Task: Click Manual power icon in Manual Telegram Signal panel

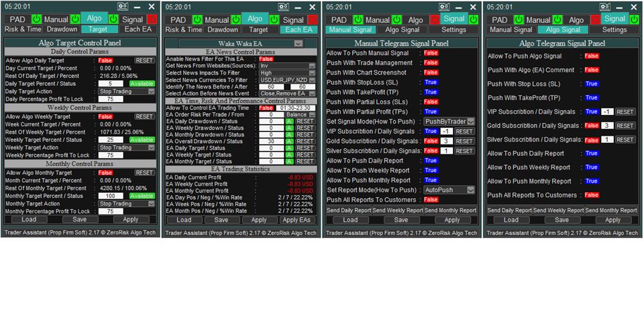Action: coord(396,19)
